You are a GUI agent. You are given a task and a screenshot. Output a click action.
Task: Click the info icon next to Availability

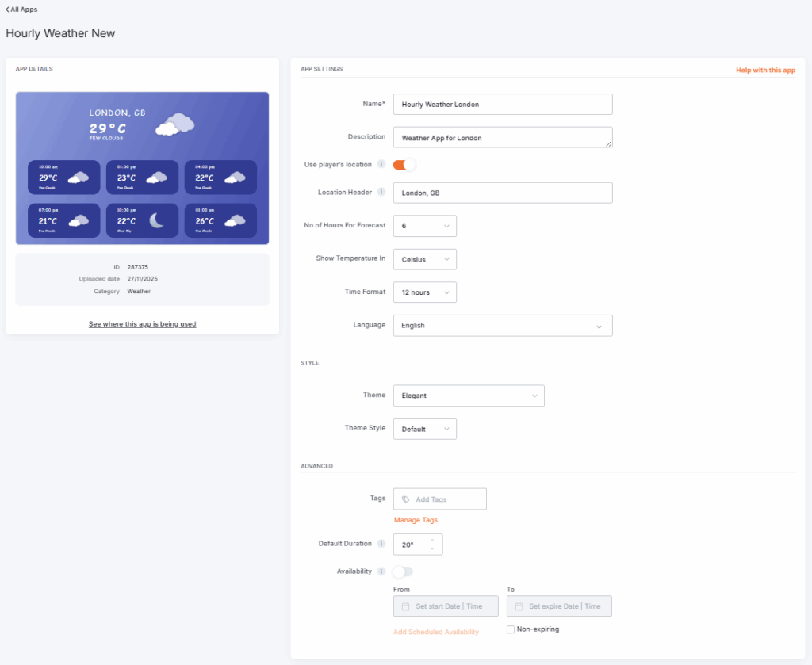click(381, 571)
